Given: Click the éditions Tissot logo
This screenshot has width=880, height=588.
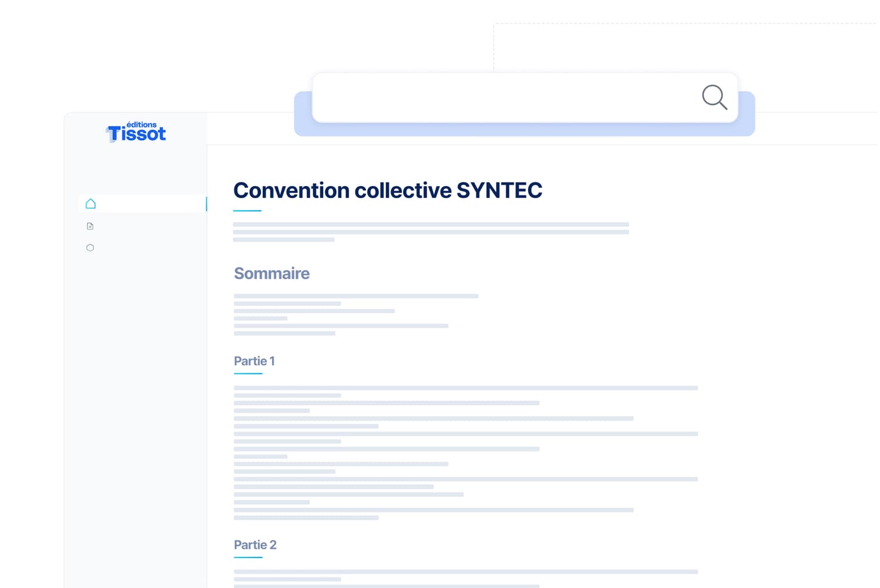Looking at the screenshot, I should coord(136,133).
